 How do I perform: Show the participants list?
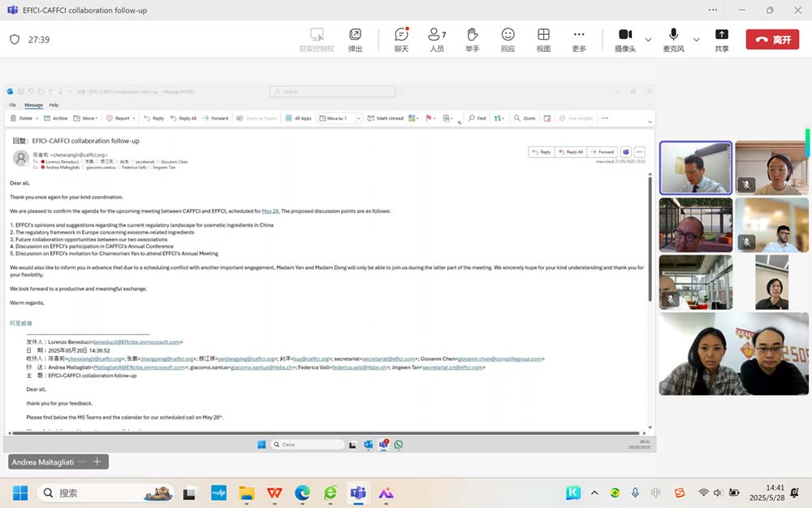(437, 39)
